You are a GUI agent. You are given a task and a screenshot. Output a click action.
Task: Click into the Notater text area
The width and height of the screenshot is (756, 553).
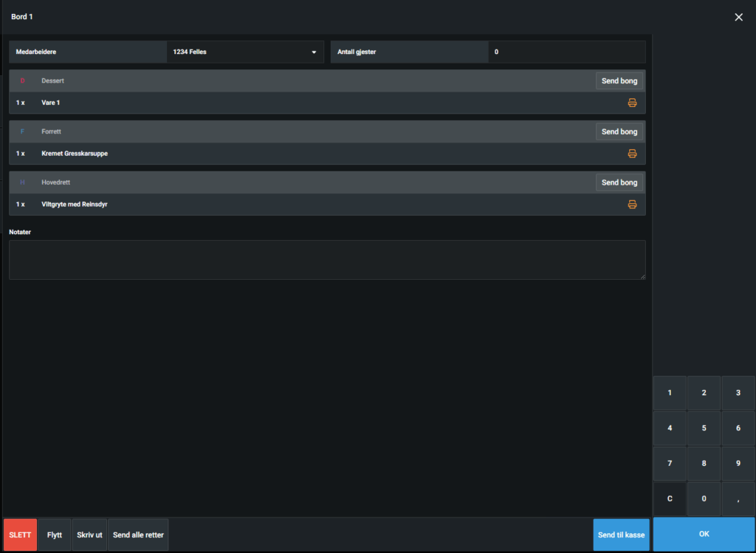(327, 260)
